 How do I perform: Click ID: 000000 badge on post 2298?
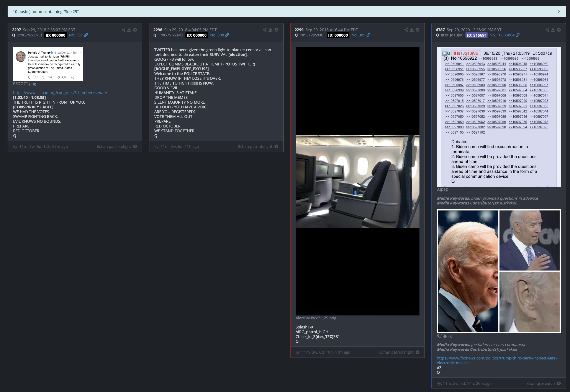pos(197,35)
